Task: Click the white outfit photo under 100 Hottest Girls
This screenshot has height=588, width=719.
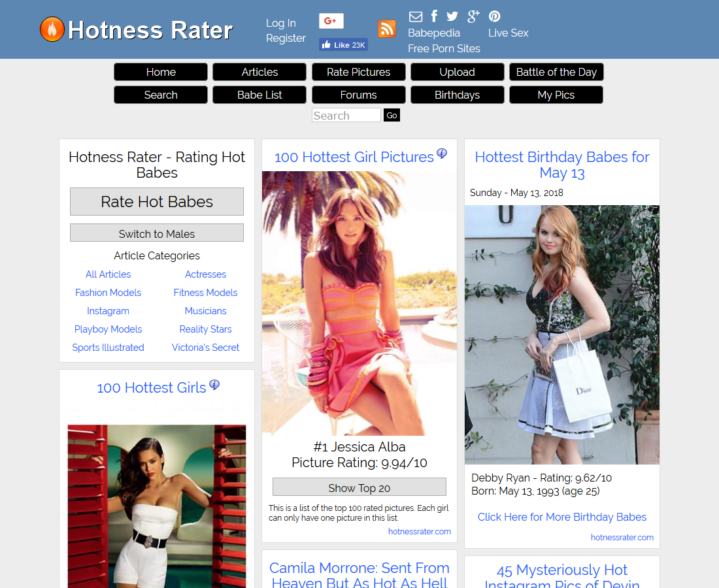Action: [157, 506]
